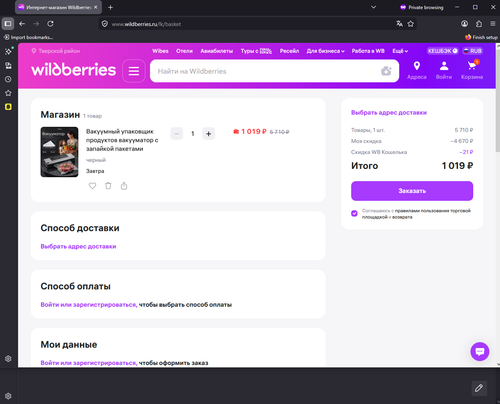The height and width of the screenshot is (404, 500).
Task: Decrease quantity with minus button
Action: coord(177,134)
